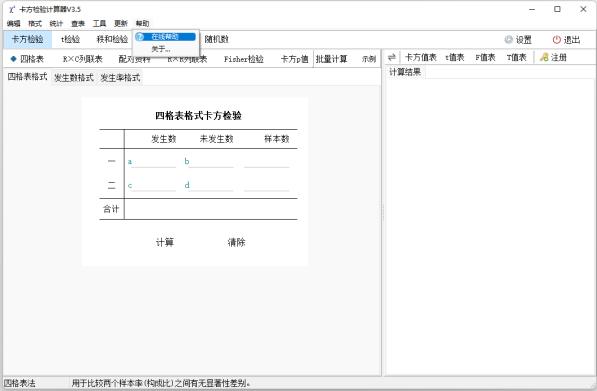Click the 发生数 column header
This screenshot has width=597, height=391.
164,139
